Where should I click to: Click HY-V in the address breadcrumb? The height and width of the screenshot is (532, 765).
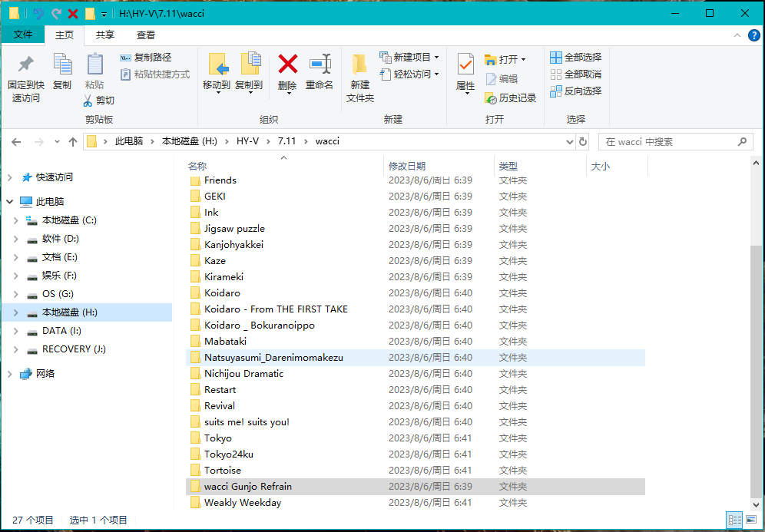tap(247, 141)
